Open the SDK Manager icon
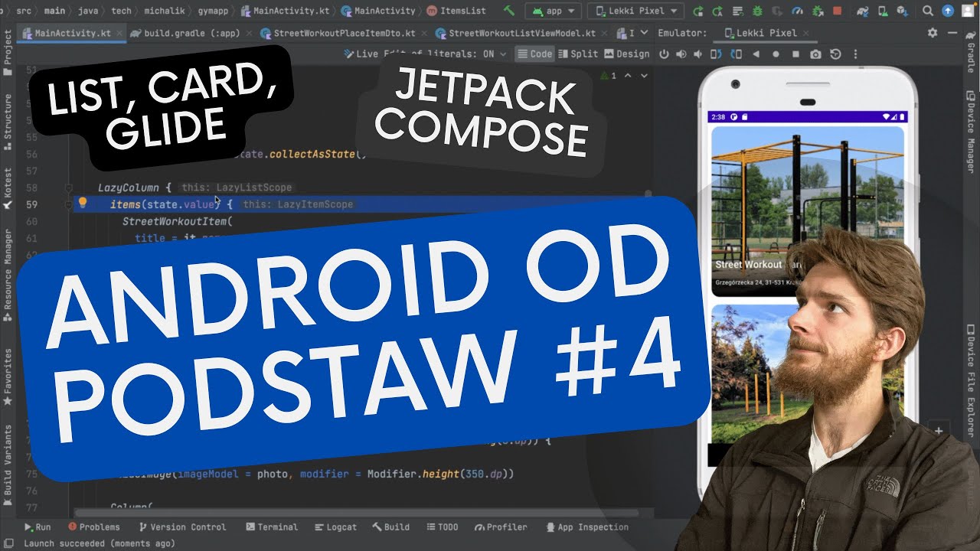 tap(903, 11)
